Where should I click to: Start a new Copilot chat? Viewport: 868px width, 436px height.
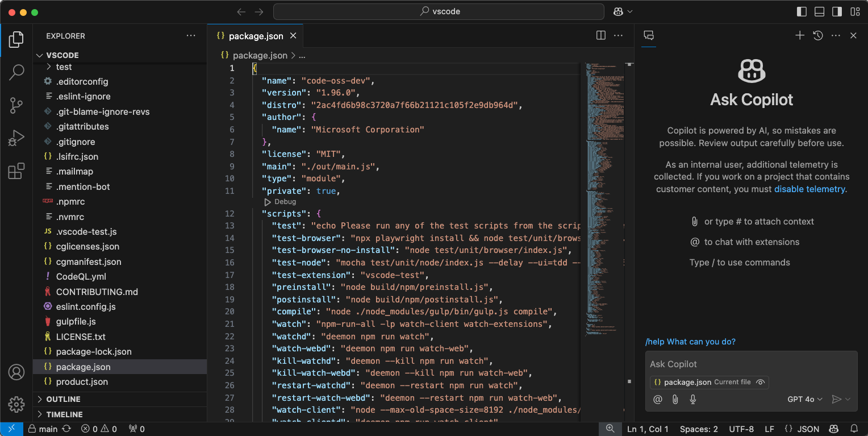click(x=799, y=35)
